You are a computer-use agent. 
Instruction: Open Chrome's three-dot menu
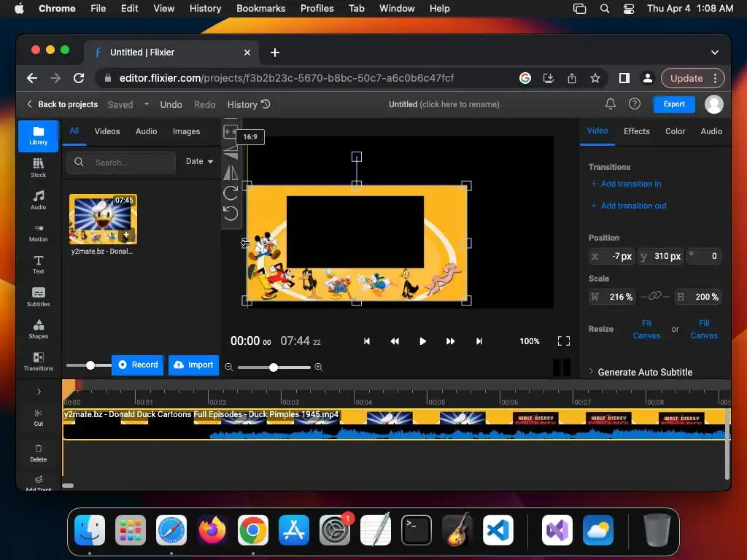[x=715, y=78]
